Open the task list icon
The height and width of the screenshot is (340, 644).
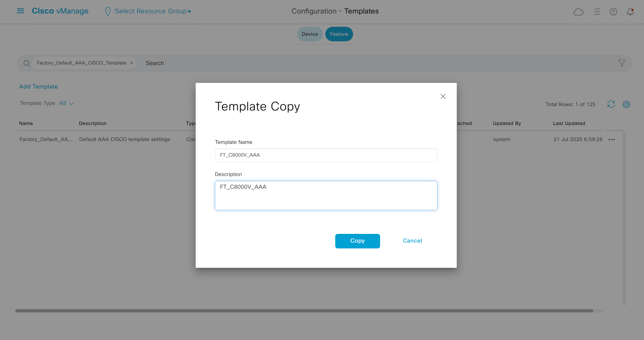596,12
